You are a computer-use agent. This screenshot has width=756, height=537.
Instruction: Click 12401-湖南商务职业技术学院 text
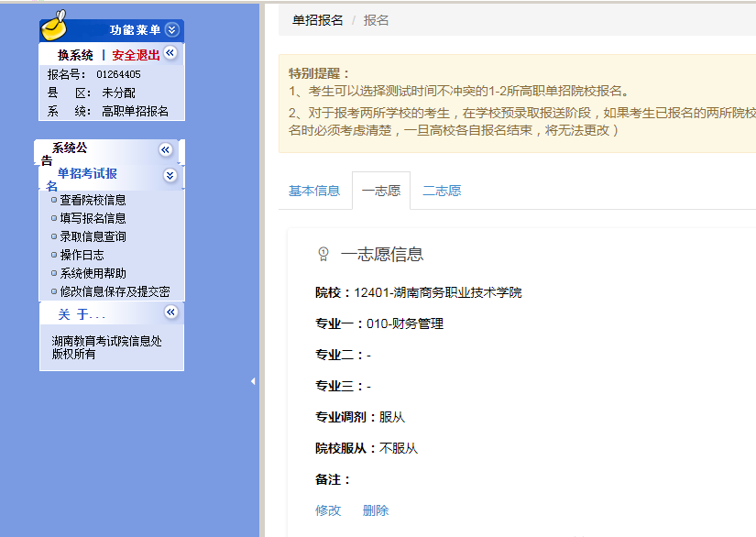click(438, 292)
